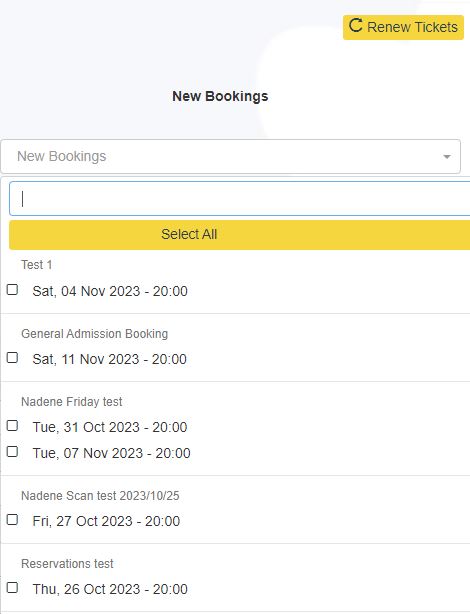Viewport: 470px width, 614px height.
Task: Click the circular refresh icon on Renew Tickets
Action: click(x=355, y=26)
